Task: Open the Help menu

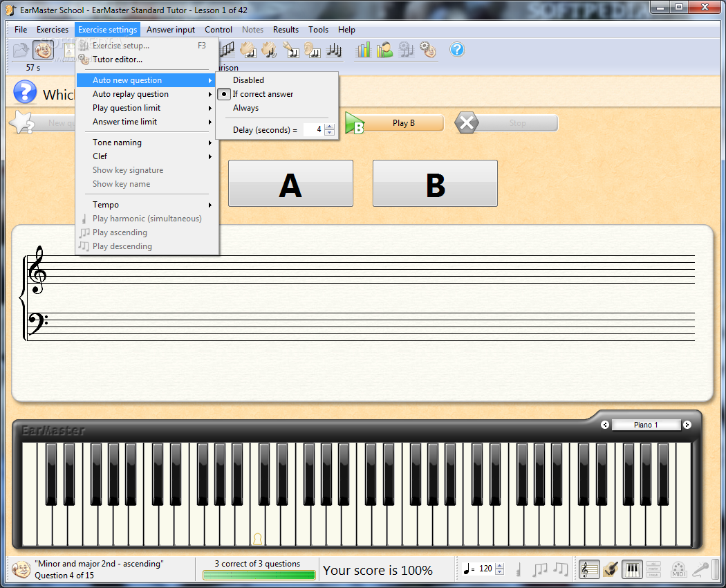Action: [x=346, y=30]
